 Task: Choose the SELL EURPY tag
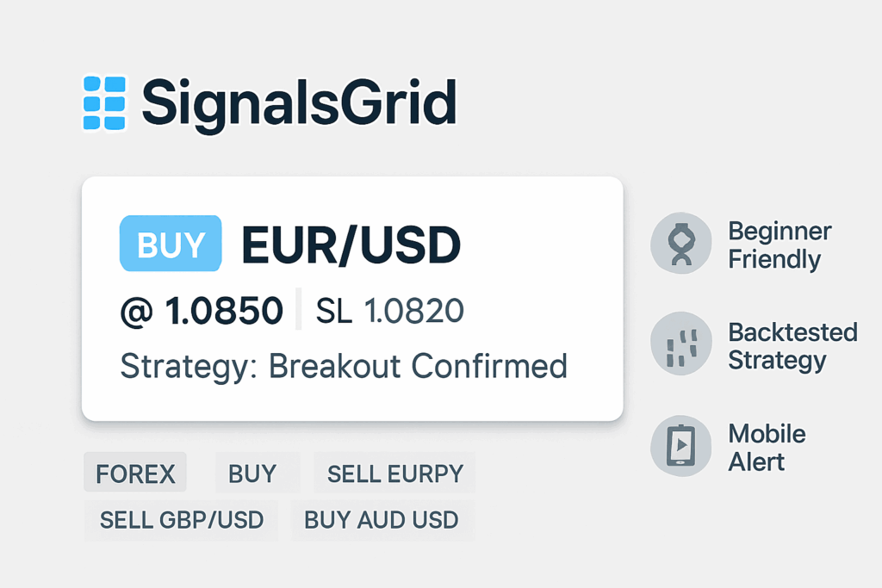tap(395, 473)
